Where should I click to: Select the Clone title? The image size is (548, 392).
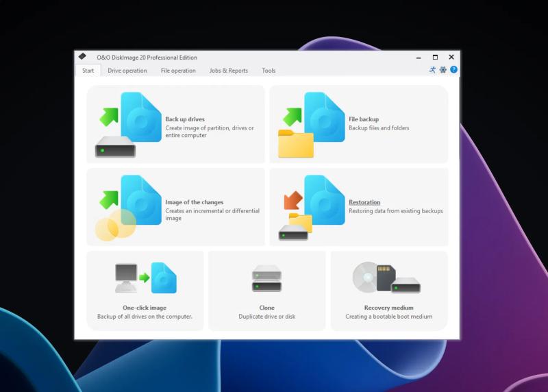click(266, 308)
